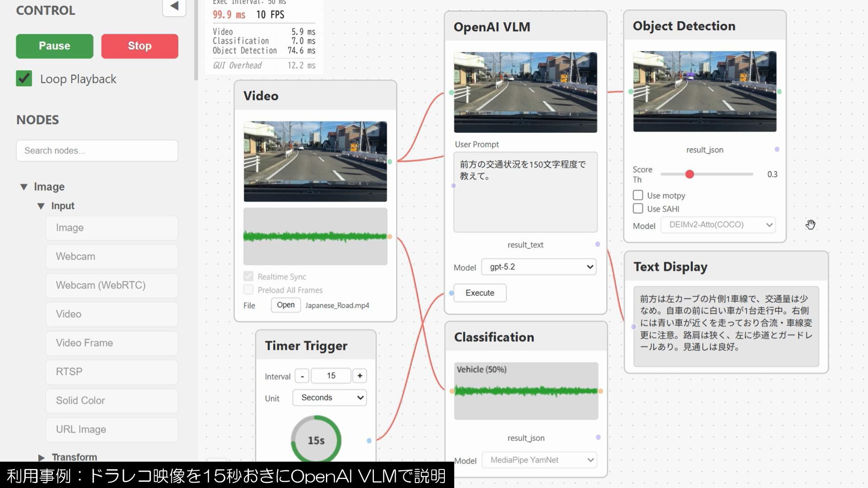
Task: Adjust the Score Th slider handle
Action: [689, 174]
